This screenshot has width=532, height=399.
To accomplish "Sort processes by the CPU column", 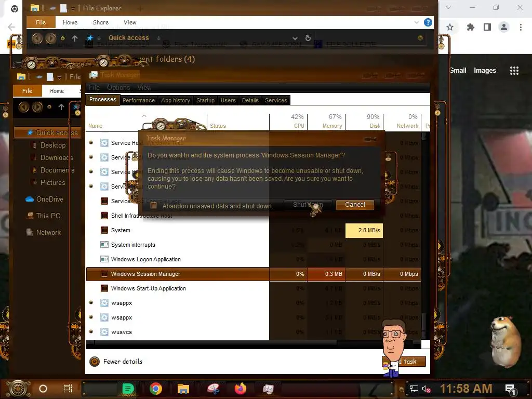I will (288, 122).
